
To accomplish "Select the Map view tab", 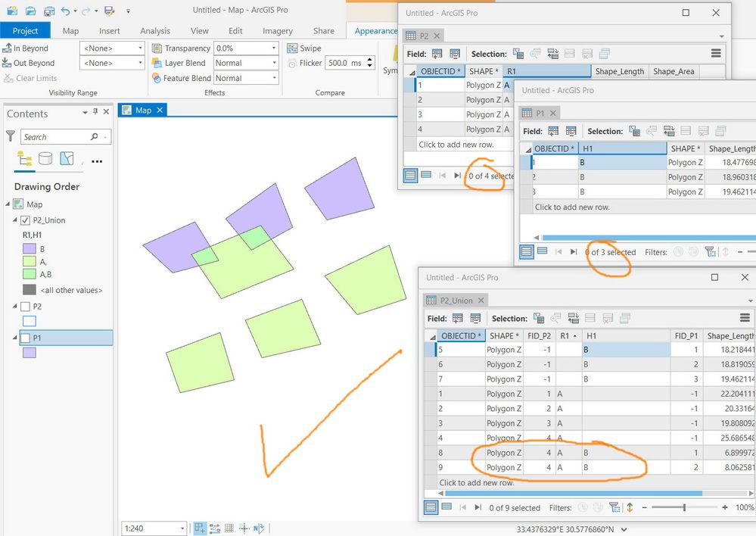I will (x=143, y=110).
